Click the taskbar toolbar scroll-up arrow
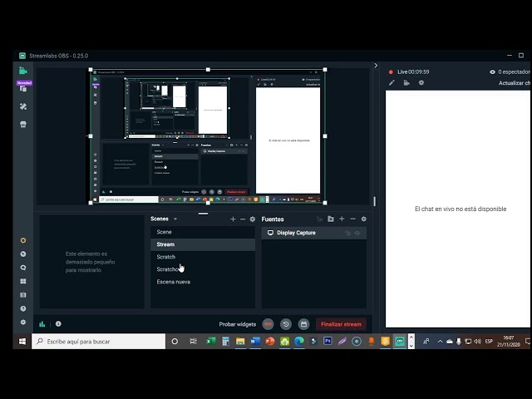Viewport: 532px width, 399px height. coord(411,337)
